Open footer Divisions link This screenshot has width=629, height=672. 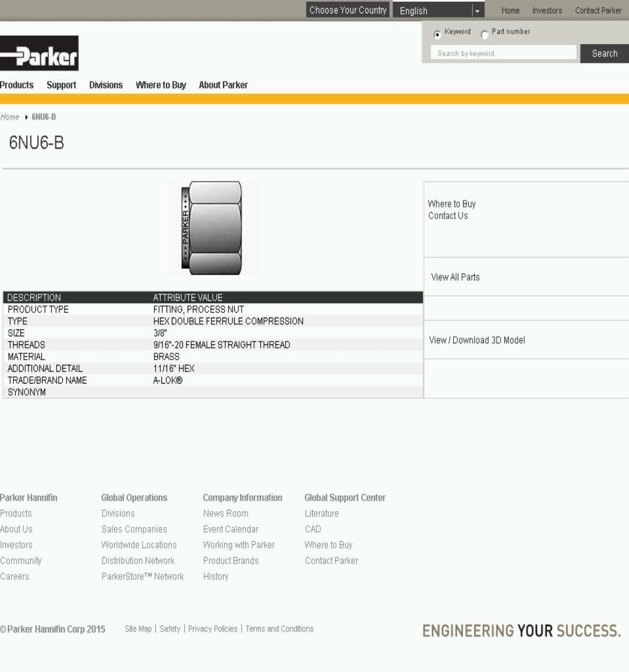(118, 513)
